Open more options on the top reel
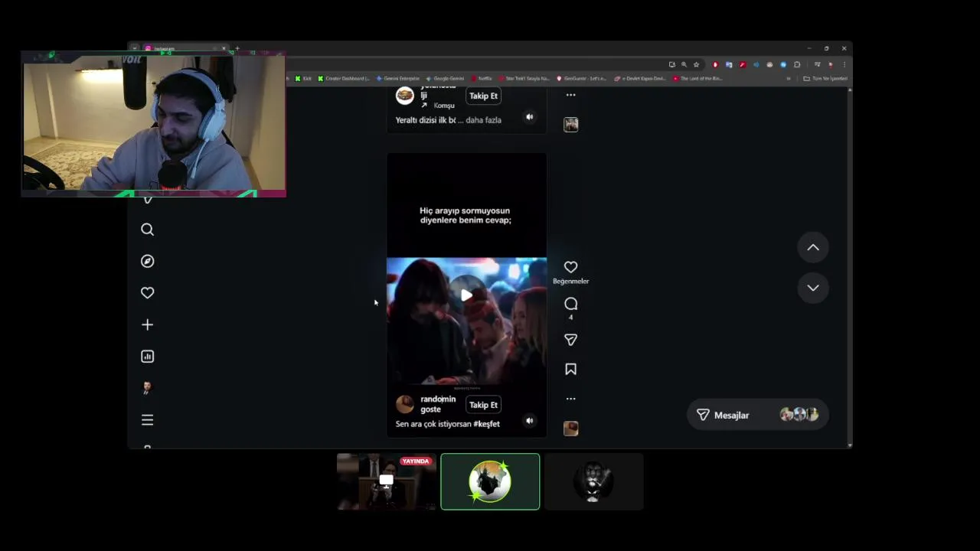 [570, 95]
